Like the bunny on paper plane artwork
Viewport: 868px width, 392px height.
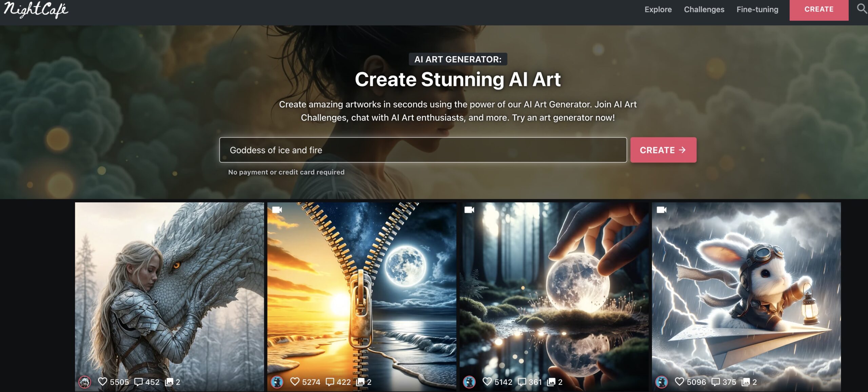(x=679, y=381)
